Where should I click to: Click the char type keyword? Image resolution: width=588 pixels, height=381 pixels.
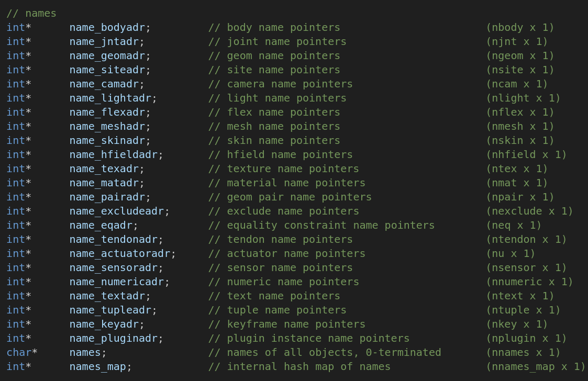[19, 352]
